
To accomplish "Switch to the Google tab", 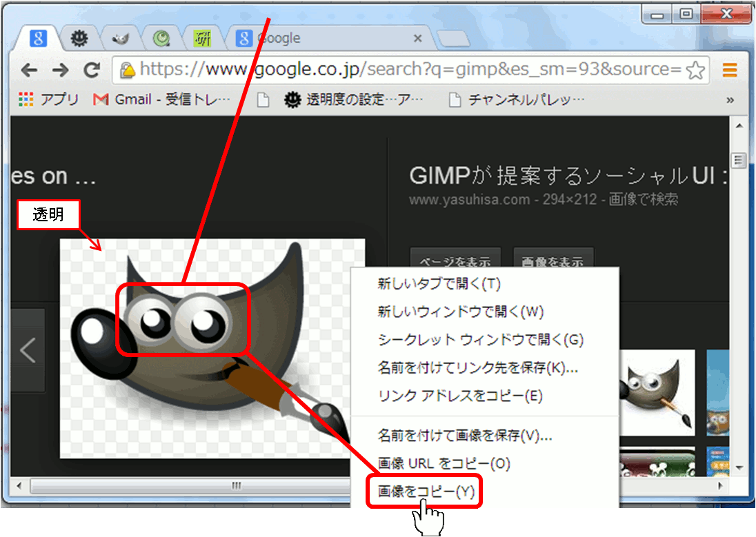I will click(324, 39).
